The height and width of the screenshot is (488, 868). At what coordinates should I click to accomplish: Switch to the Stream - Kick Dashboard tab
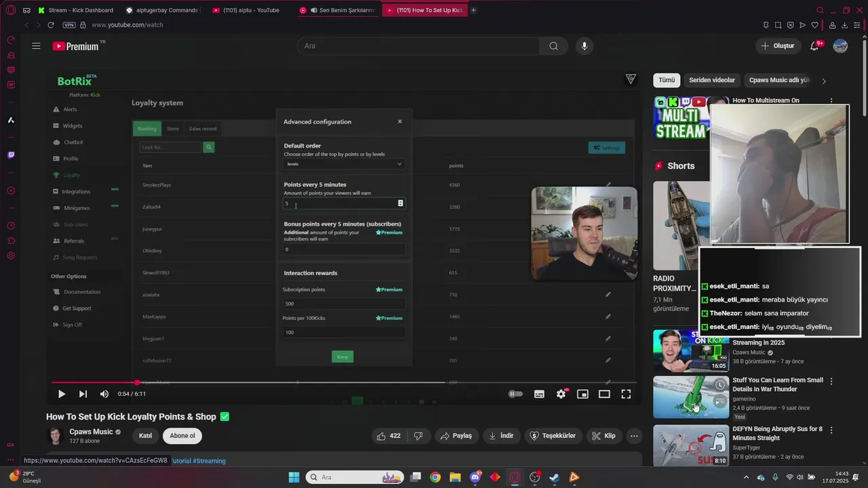[77, 10]
